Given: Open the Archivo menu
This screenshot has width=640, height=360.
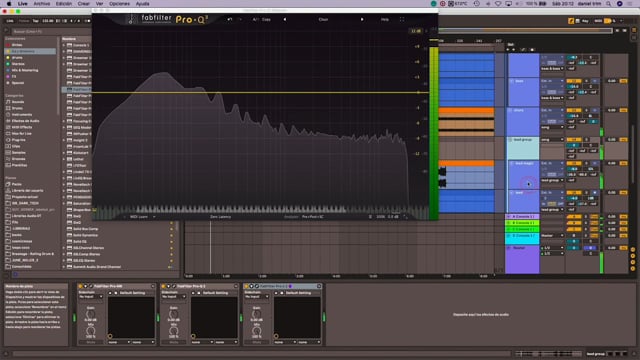Looking at the screenshot, I should coord(42,4).
